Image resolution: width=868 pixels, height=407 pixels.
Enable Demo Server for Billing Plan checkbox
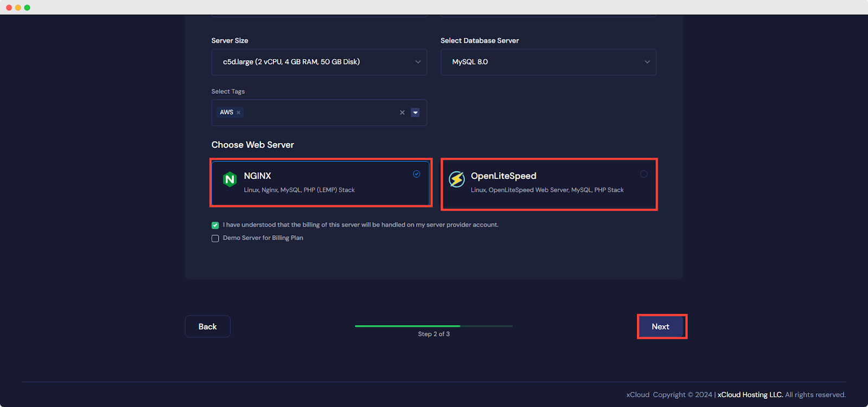[215, 238]
